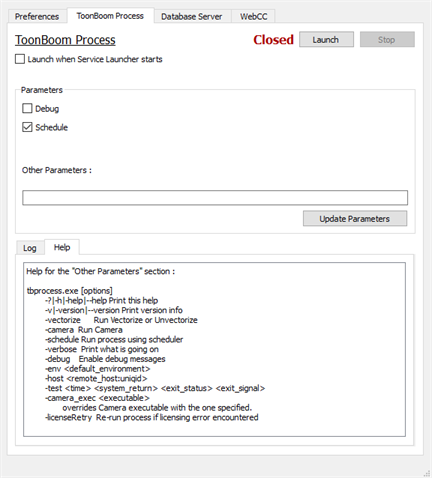Screen dimensions: 432x478
Task: Select the Help tab
Action: (x=62, y=247)
